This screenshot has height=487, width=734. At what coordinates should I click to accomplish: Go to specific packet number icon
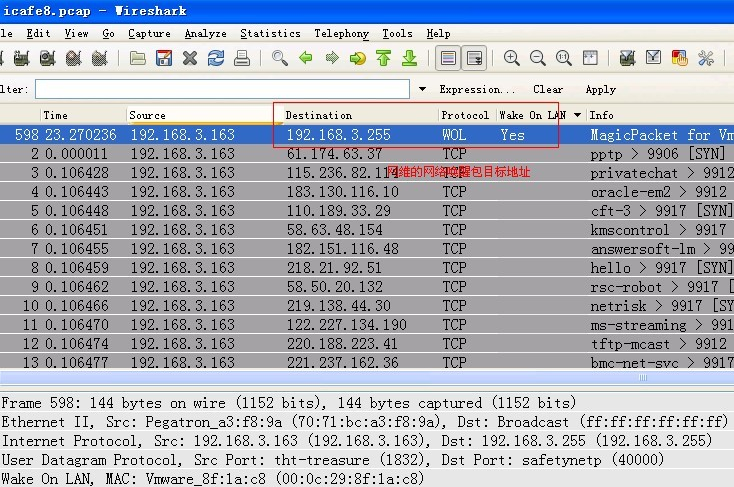click(358, 59)
